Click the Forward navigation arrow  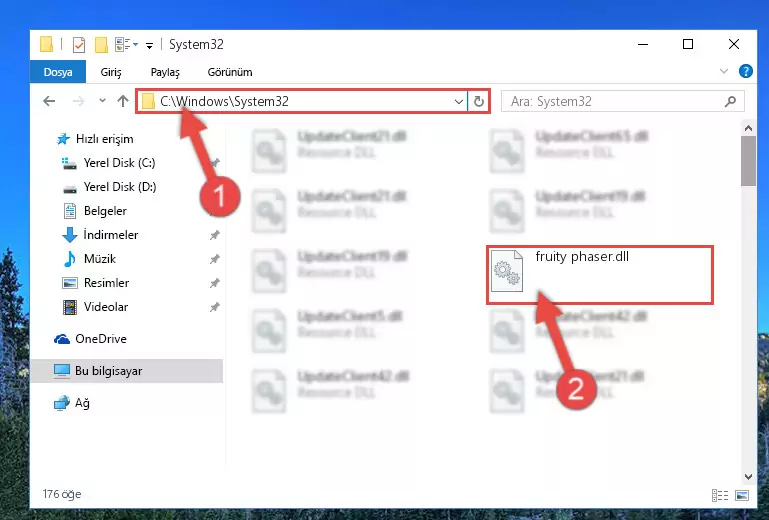[x=78, y=101]
